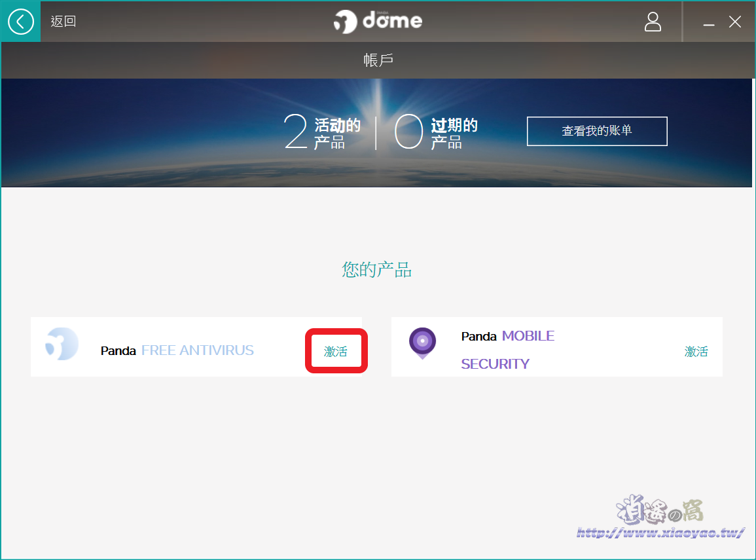This screenshot has height=560, width=756.
Task: Select the Panda FREE ANTIVIRUS product name
Action: (177, 350)
